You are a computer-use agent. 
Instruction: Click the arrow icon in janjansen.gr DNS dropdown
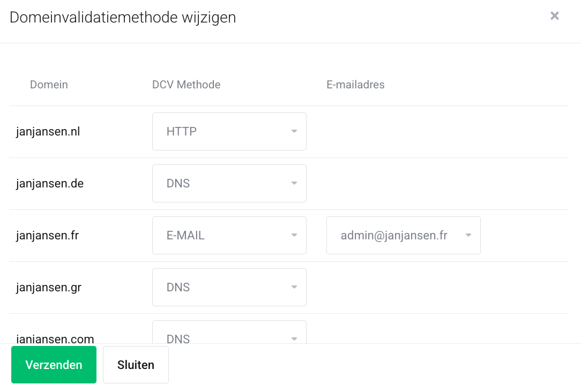point(294,287)
